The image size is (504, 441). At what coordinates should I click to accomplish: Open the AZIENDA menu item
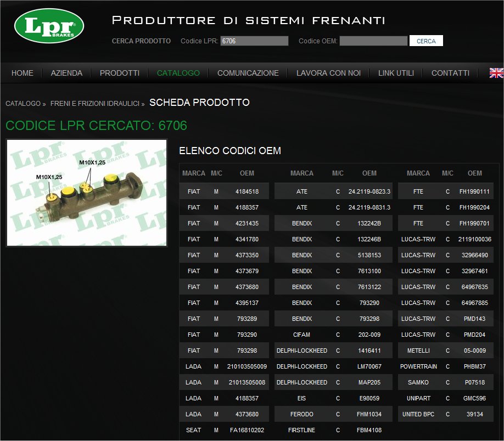66,73
